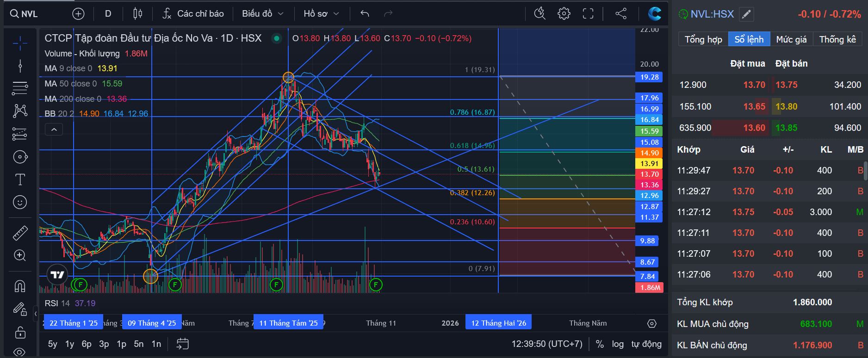The width and height of the screenshot is (868, 358).
Task: Collapse the left drawing toolbar arrow
Action: pos(36,314)
